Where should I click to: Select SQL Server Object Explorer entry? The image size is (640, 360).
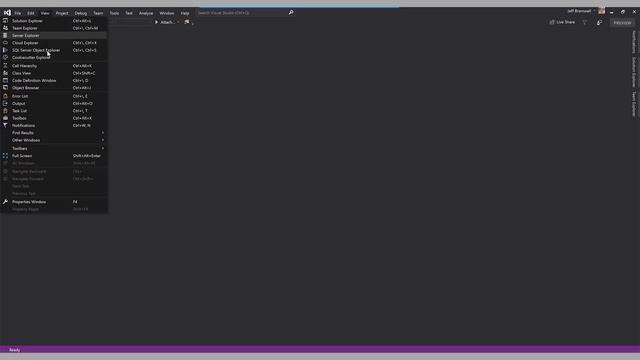click(54, 50)
